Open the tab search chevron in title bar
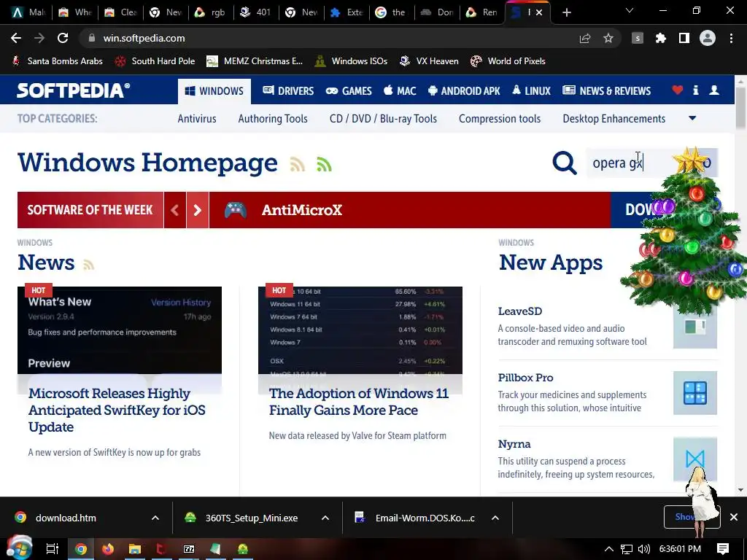Viewport: 747px width, 560px height. coord(630,10)
